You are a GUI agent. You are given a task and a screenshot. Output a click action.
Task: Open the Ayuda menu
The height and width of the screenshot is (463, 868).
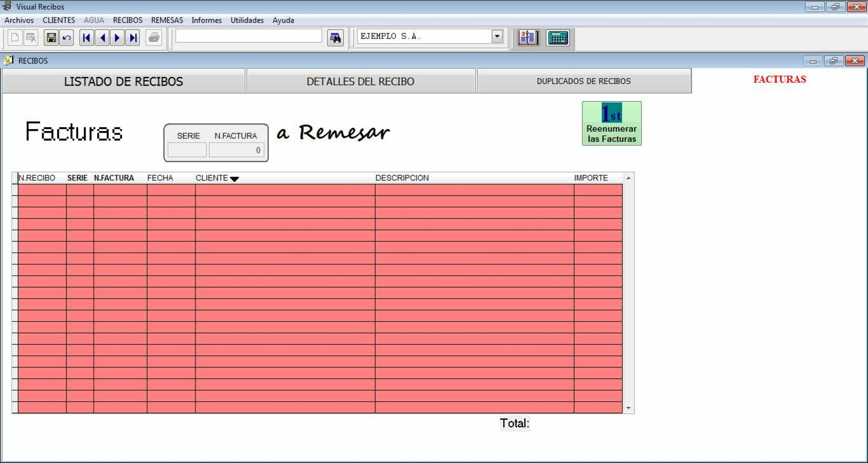click(x=283, y=20)
